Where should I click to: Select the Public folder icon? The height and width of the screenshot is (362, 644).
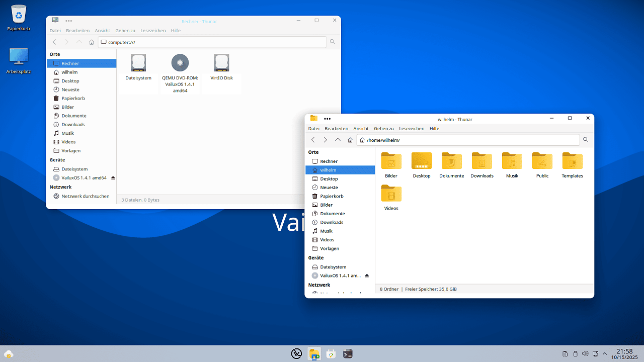coord(542,161)
